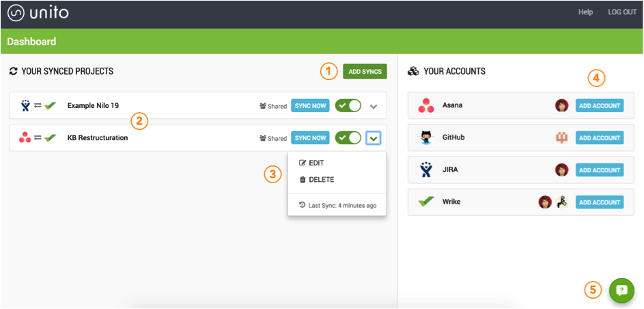Click the Wrike logo in accounts list
Screen dimensions: 644x309
[x=426, y=202]
